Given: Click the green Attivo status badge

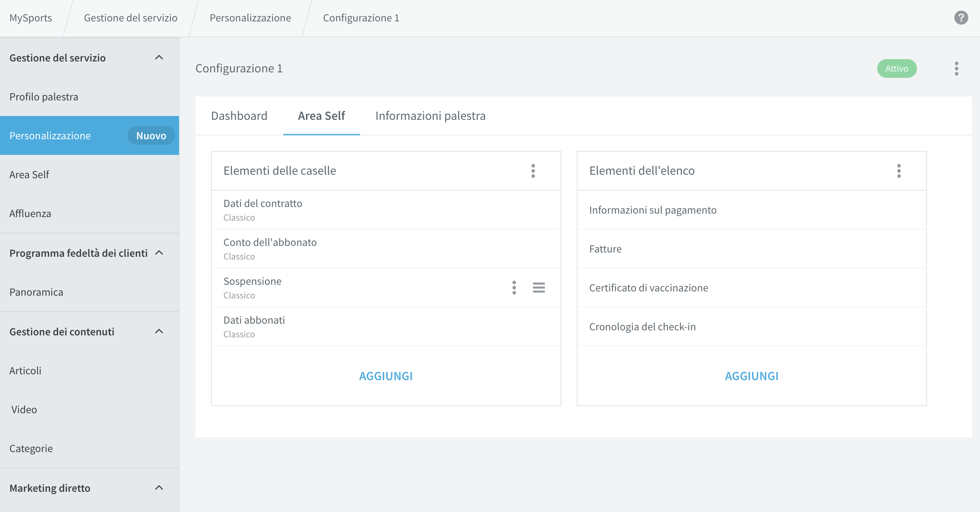Looking at the screenshot, I should (x=897, y=68).
